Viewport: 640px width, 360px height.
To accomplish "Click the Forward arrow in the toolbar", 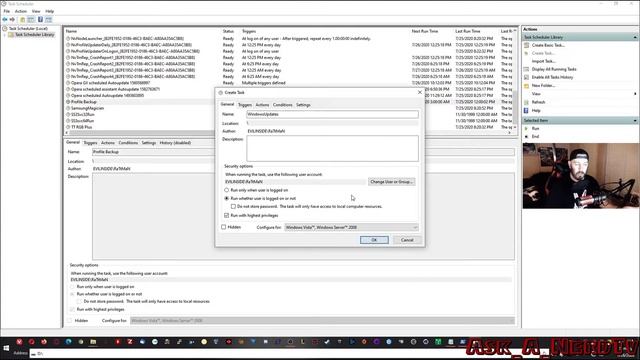I will tap(12, 20).
